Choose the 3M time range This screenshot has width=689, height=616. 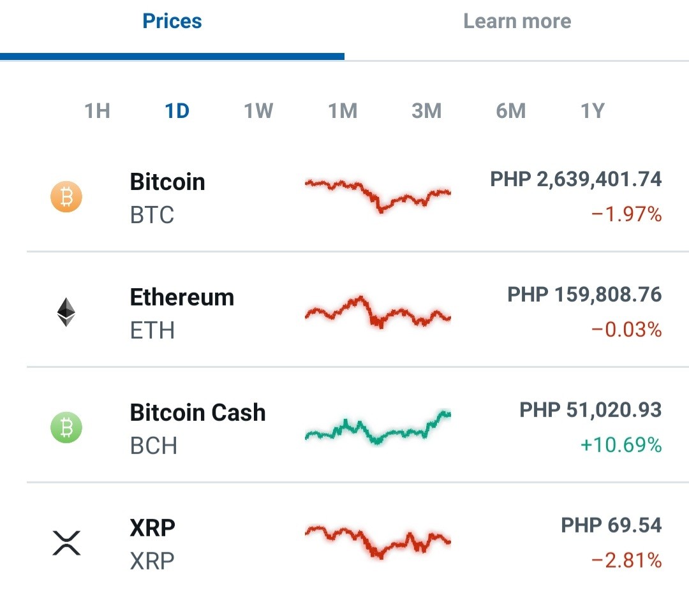click(x=427, y=111)
